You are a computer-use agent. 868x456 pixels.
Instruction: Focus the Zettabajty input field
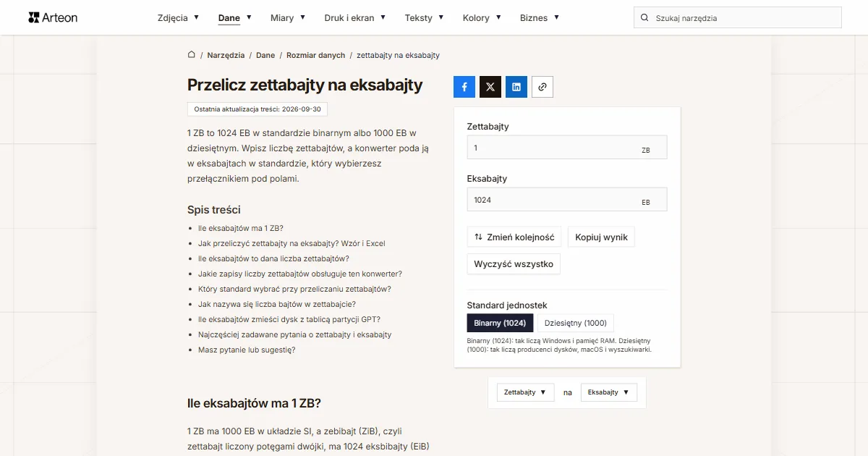point(567,148)
